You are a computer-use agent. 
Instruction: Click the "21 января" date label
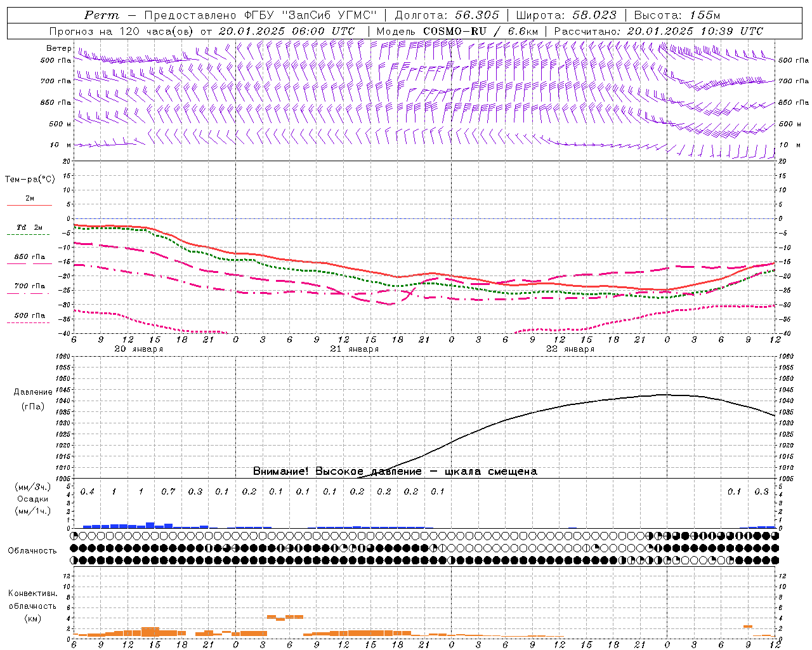(354, 349)
